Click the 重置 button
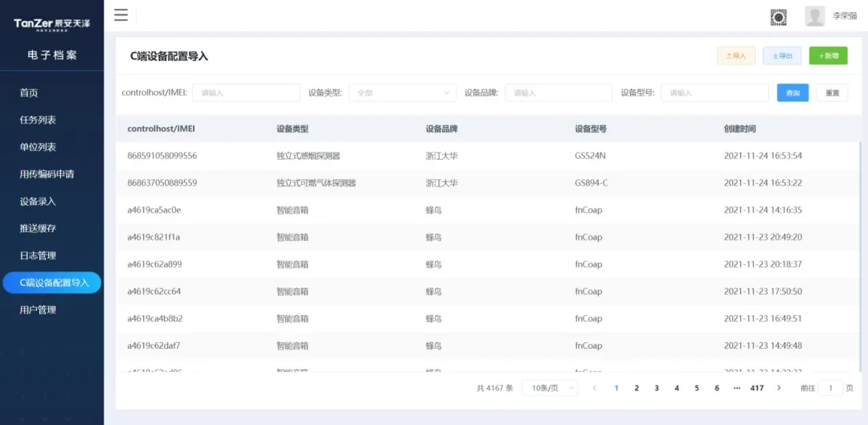Viewport: 868px width, 425px height. tap(832, 93)
